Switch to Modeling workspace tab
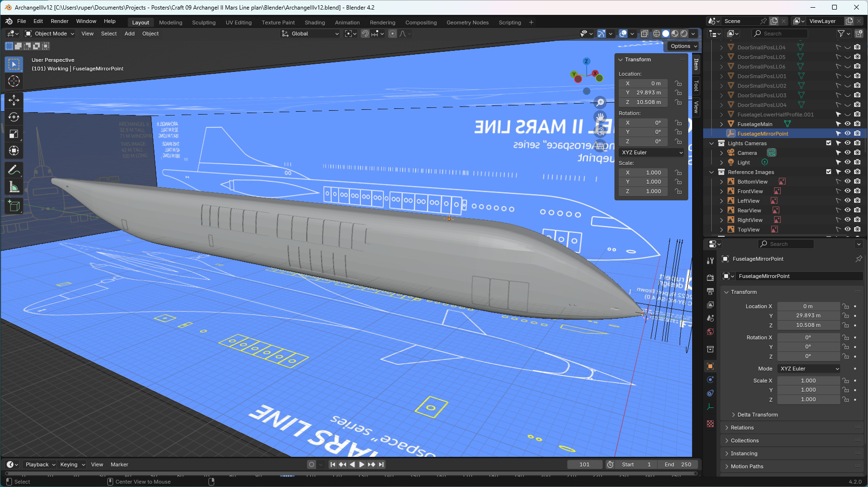Screen dimensions: 868x487 point(171,23)
